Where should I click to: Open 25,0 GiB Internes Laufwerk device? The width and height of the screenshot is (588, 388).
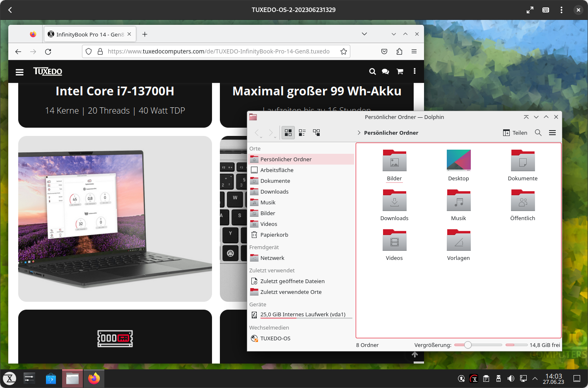[301, 315]
